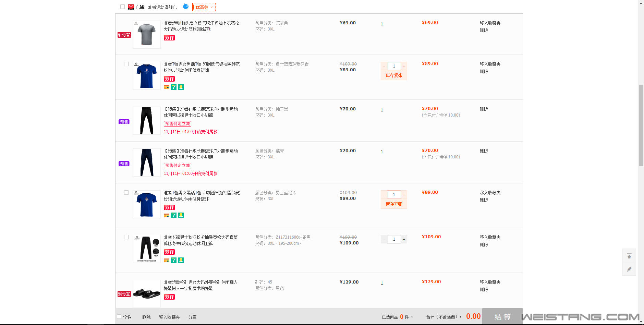This screenshot has width=644, height=325.
Task: Open the slippers product title link
Action: pyautogui.click(x=201, y=285)
